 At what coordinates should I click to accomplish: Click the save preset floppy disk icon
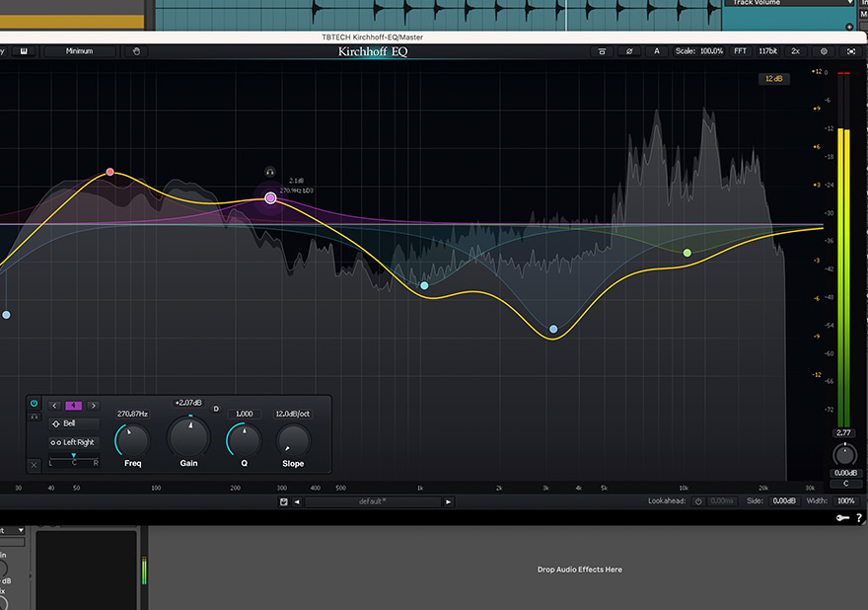(x=284, y=501)
